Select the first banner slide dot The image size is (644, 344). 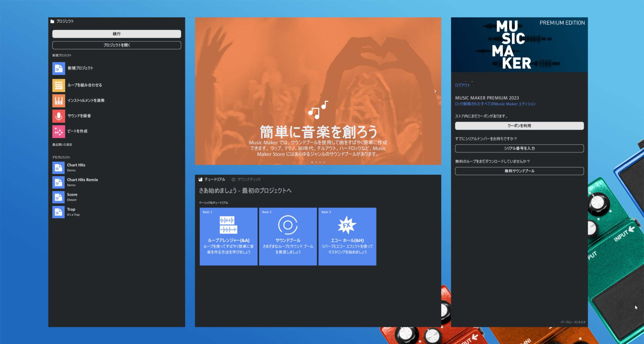coord(312,162)
